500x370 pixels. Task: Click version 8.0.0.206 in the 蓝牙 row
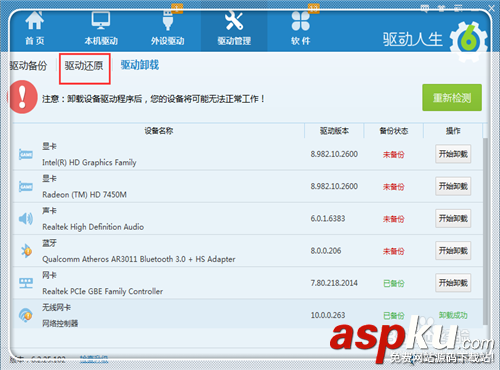click(326, 251)
